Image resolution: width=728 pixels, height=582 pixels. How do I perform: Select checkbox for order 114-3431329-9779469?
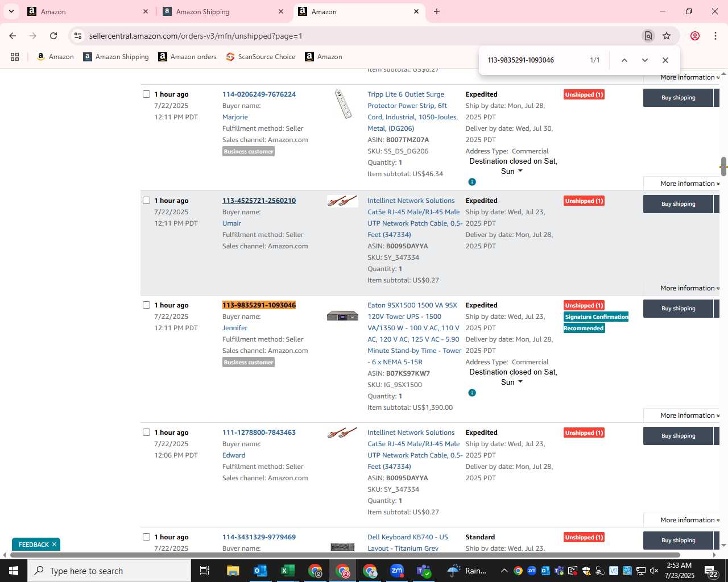click(x=146, y=537)
